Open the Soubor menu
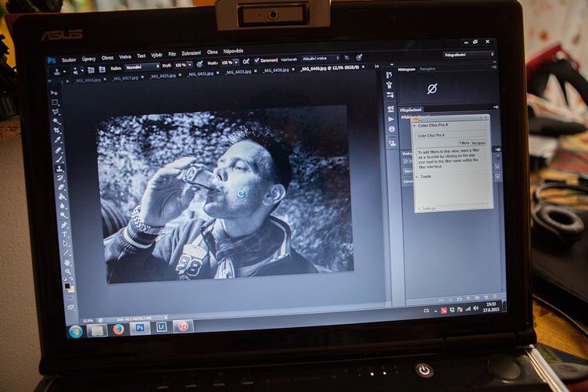 (x=69, y=59)
